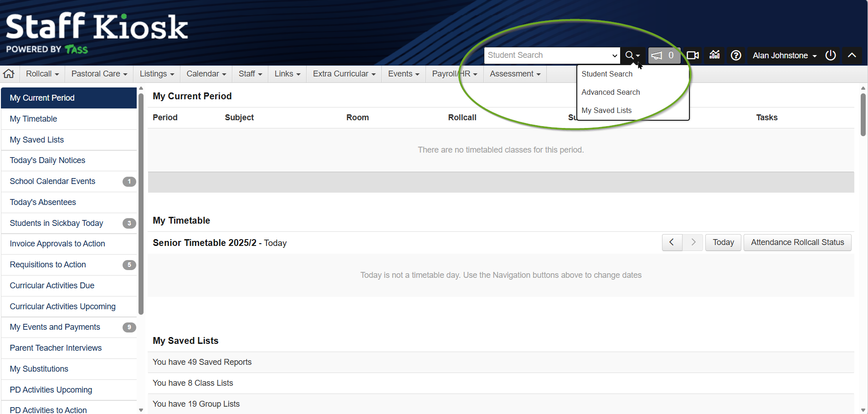
Task: Expand the Rollcall menu
Action: [x=42, y=74]
